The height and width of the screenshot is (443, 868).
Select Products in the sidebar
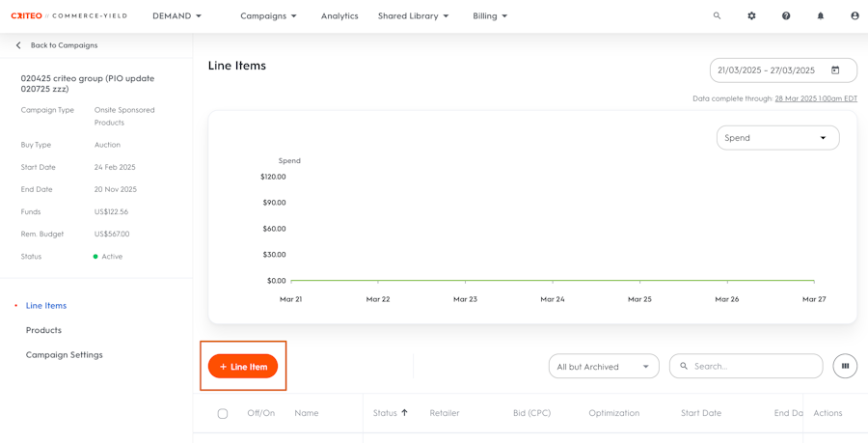click(43, 330)
